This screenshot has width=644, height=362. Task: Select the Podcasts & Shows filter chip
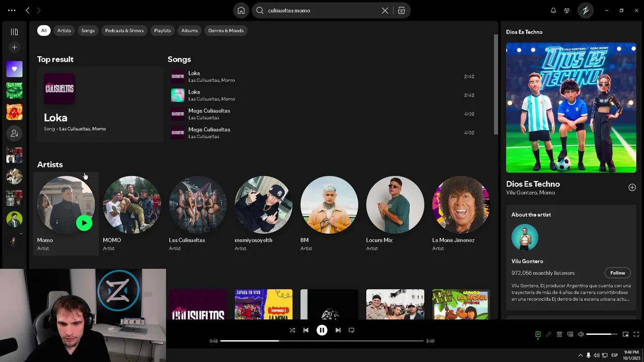[124, 31]
